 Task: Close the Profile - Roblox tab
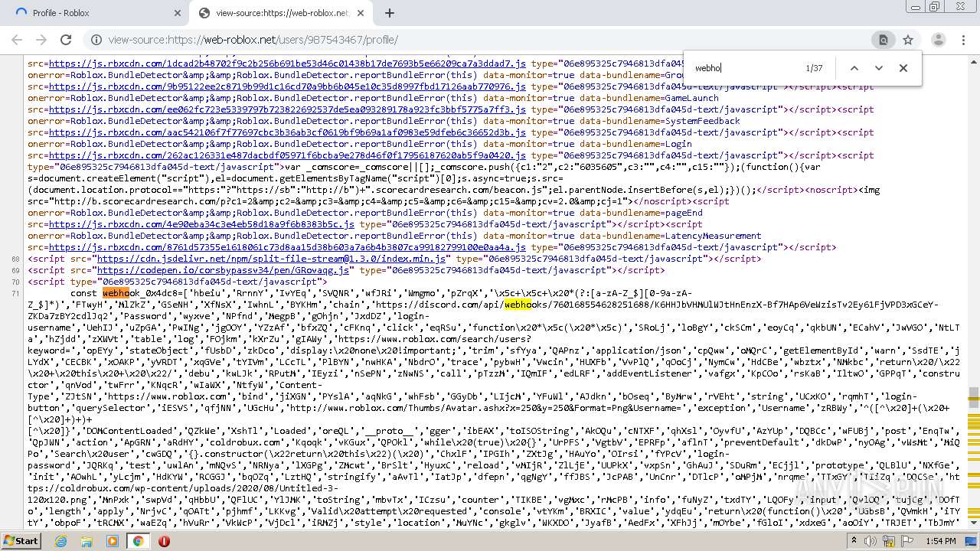point(177,13)
